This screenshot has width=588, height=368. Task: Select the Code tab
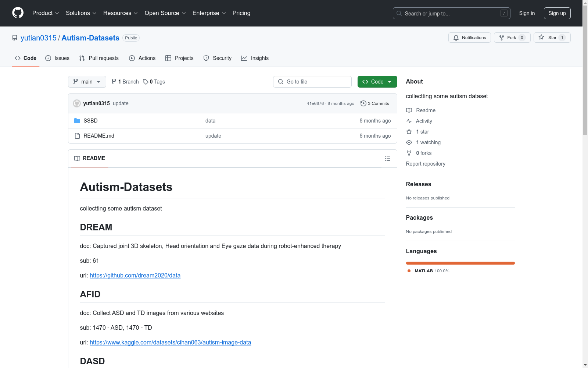point(26,58)
